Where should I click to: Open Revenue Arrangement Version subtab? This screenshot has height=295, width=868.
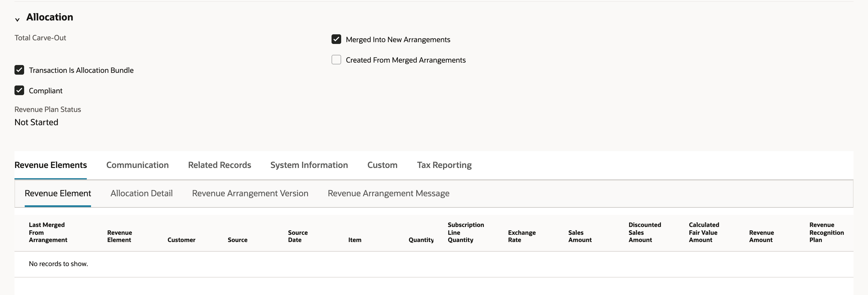(x=250, y=193)
